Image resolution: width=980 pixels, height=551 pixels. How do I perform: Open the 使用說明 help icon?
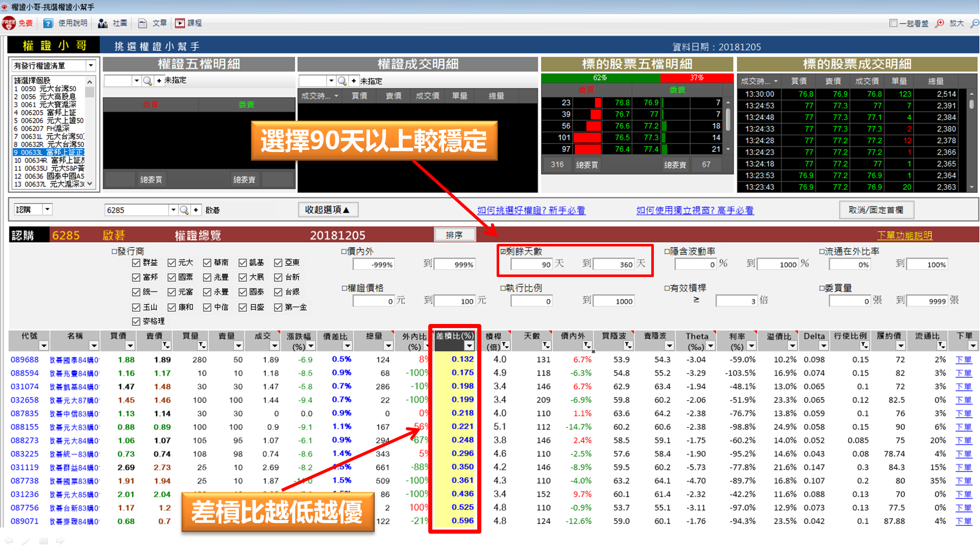(47, 23)
